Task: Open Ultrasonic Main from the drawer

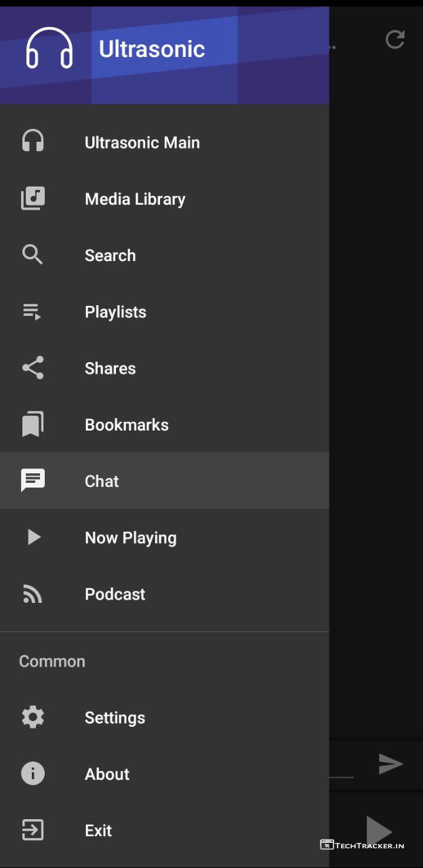Action: point(142,142)
